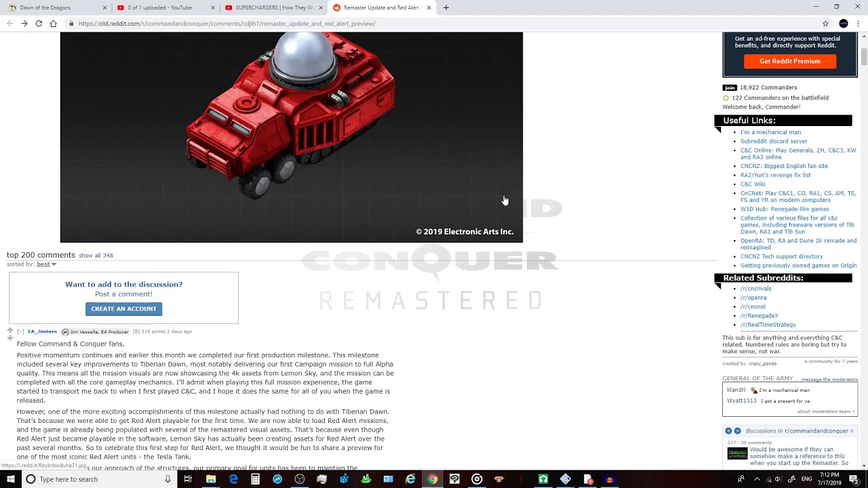Close the Dawn of the Dragons tab
This screenshot has width=868, height=488.
pyautogui.click(x=104, y=7)
